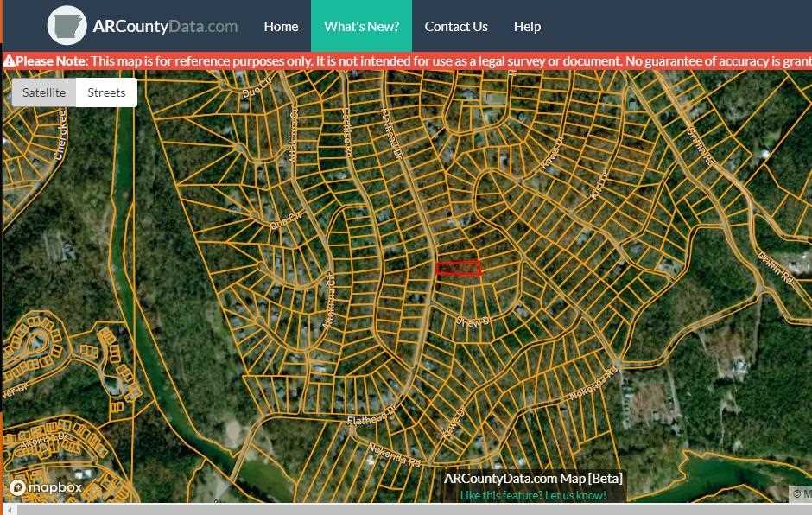The image size is (812, 515).
Task: Go to the Home page
Action: coord(281,26)
